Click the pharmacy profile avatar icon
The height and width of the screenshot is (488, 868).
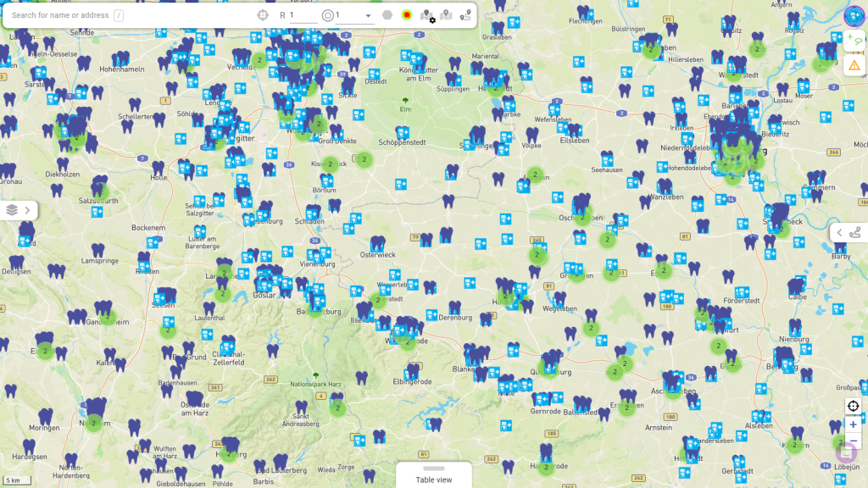click(x=854, y=15)
